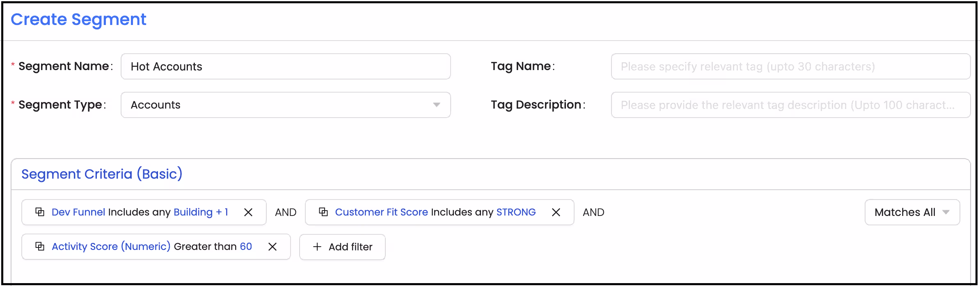Select the Create Segment heading
The image size is (980, 286).
79,19
